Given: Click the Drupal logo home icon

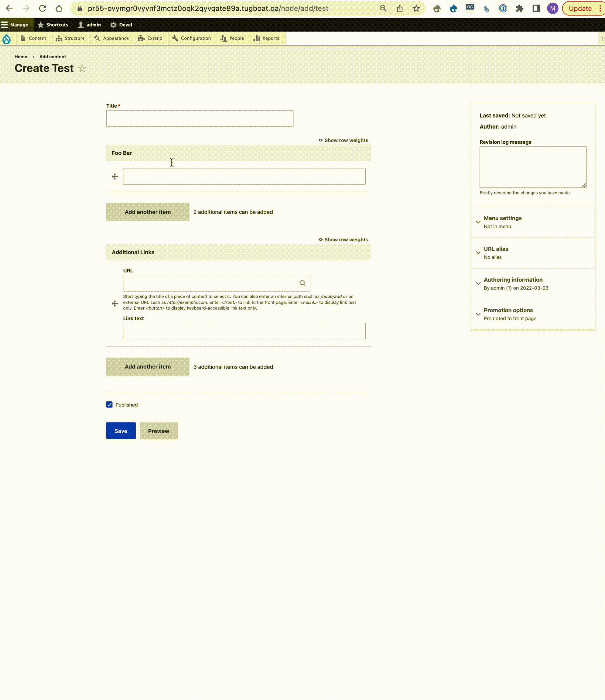Looking at the screenshot, I should coord(6,39).
